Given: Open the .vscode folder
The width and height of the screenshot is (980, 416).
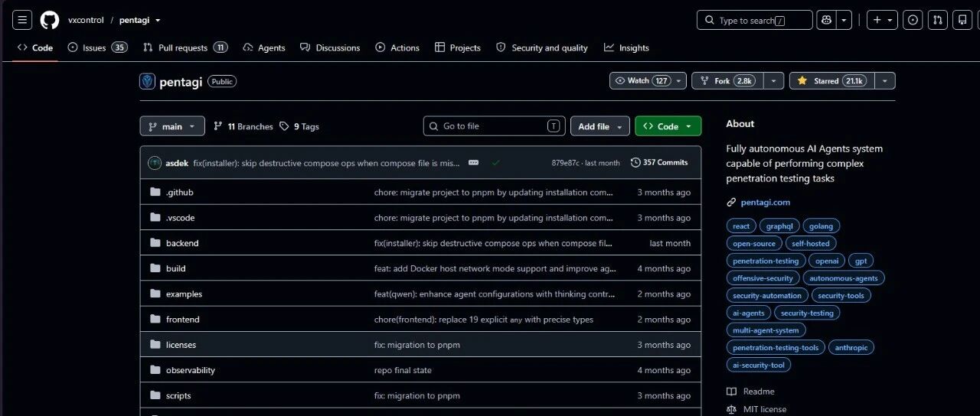Looking at the screenshot, I should [x=180, y=218].
